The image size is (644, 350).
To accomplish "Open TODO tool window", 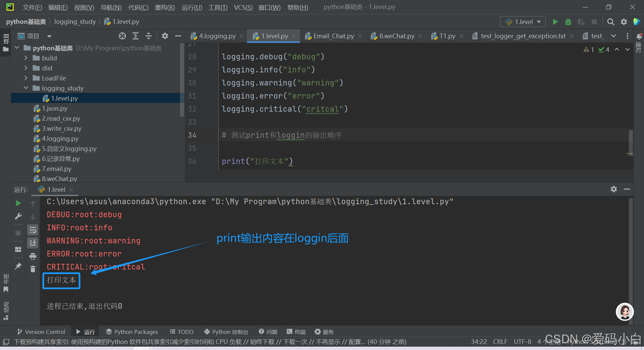I will (181, 332).
